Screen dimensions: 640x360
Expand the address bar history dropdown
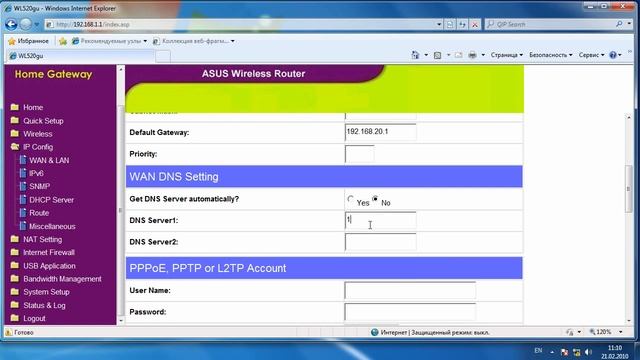[x=439, y=24]
